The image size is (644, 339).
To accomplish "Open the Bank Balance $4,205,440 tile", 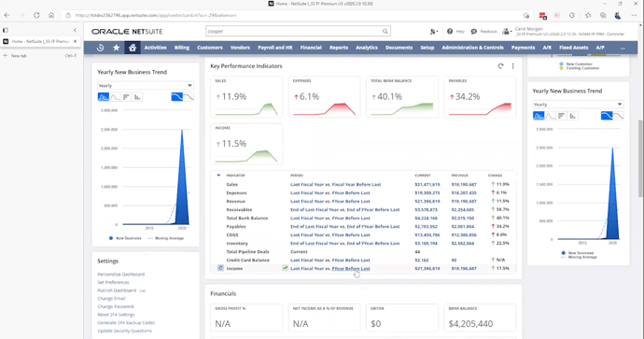I will point(480,318).
